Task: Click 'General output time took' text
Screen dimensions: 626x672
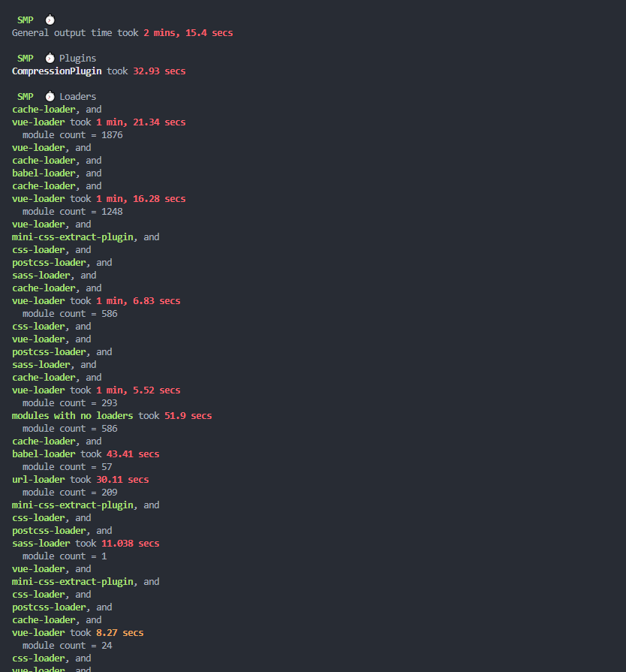Action: click(75, 33)
